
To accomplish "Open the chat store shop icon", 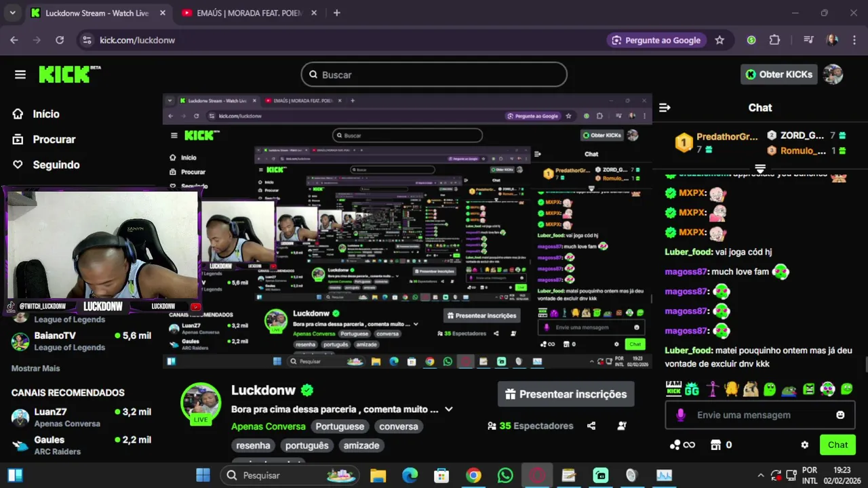I will (715, 445).
